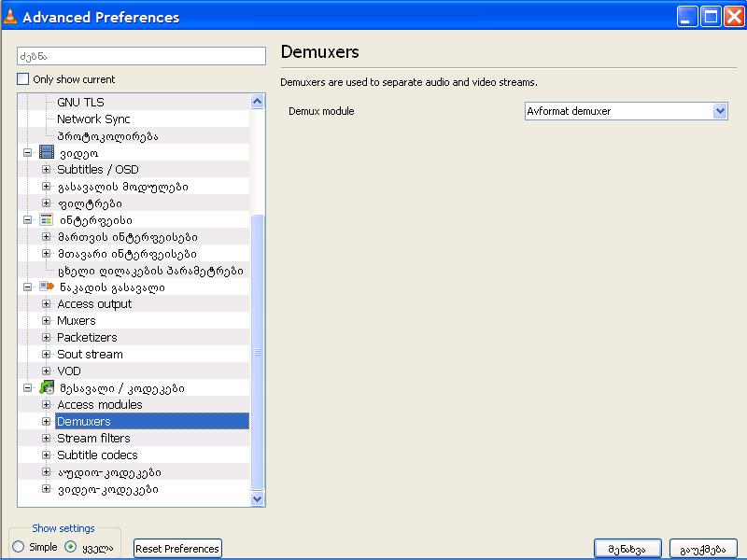Collapse the შესავალი / კოდეკები category
The image size is (747, 560).
[x=28, y=388]
